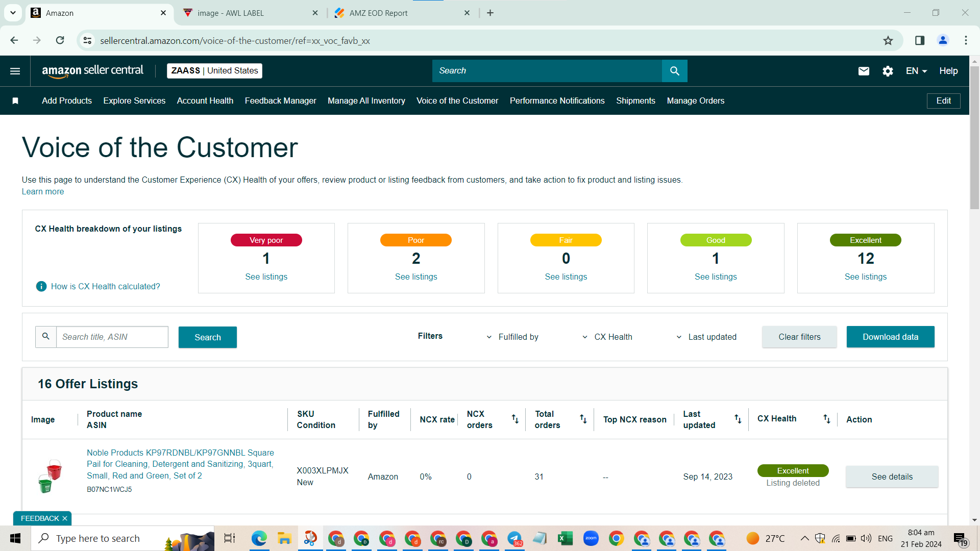The width and height of the screenshot is (980, 551).
Task: Click the search magnifier button in header
Action: tap(674, 71)
